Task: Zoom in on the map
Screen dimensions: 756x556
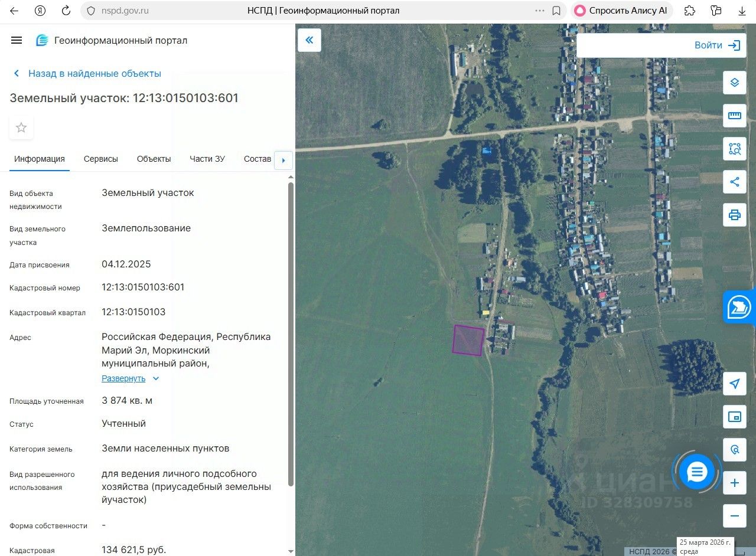Action: 735,483
